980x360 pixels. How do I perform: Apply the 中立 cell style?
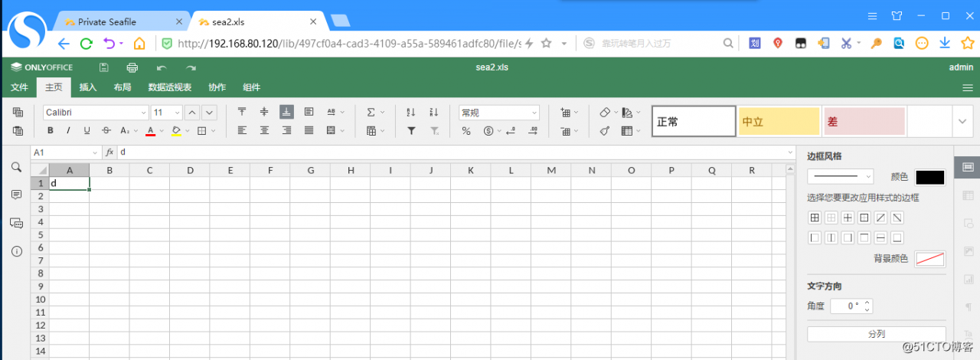point(779,121)
